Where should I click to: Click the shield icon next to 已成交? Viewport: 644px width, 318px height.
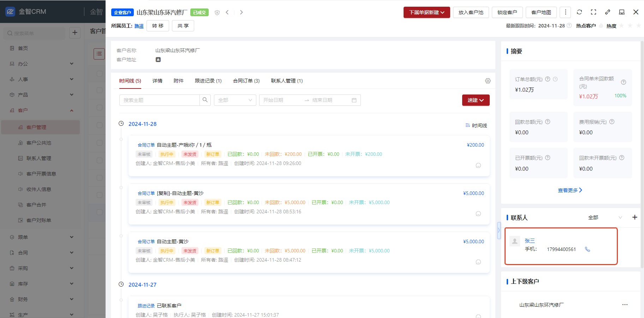217,13
